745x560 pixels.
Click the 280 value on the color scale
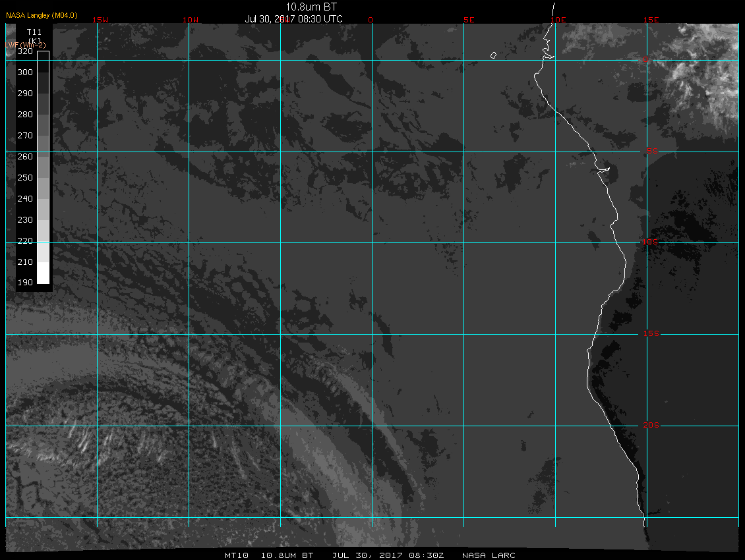click(x=24, y=115)
